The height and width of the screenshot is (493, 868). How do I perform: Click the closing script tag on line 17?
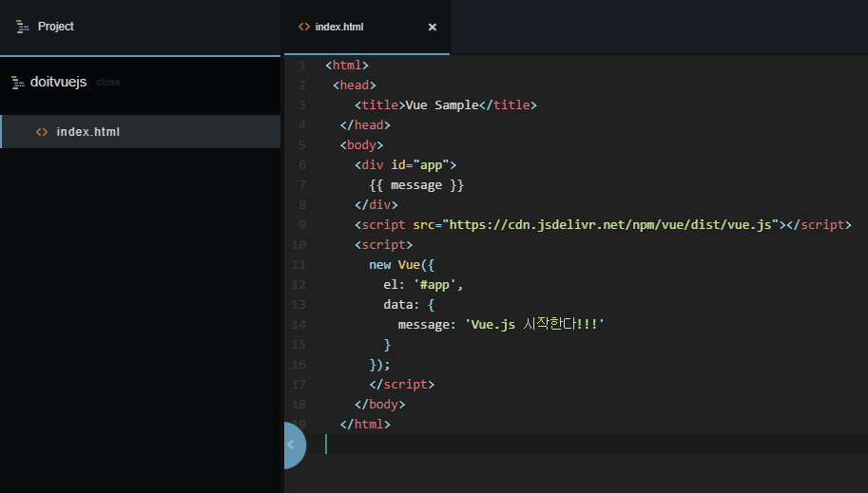tap(402, 385)
